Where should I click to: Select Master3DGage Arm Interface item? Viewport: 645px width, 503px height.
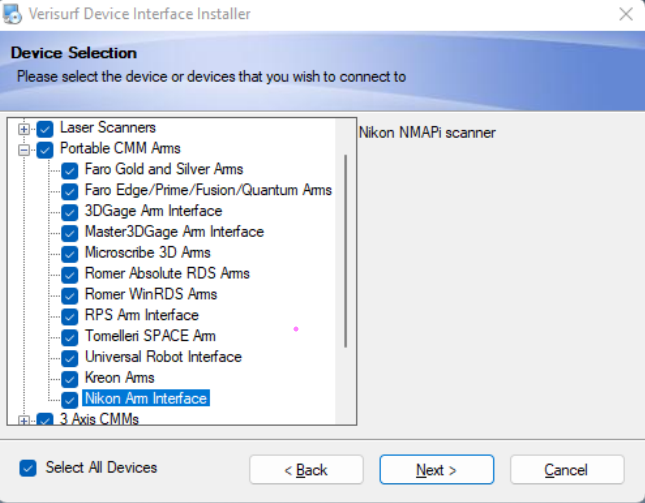tap(174, 232)
